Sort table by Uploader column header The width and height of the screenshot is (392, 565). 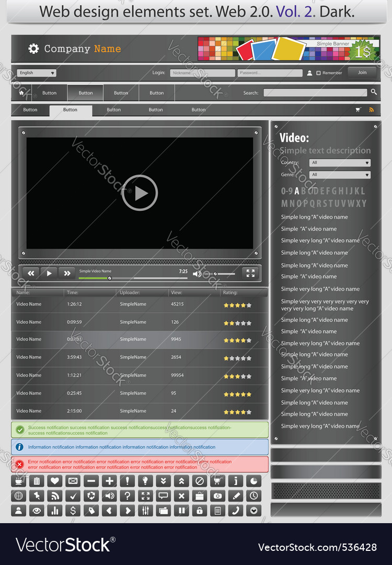(130, 292)
